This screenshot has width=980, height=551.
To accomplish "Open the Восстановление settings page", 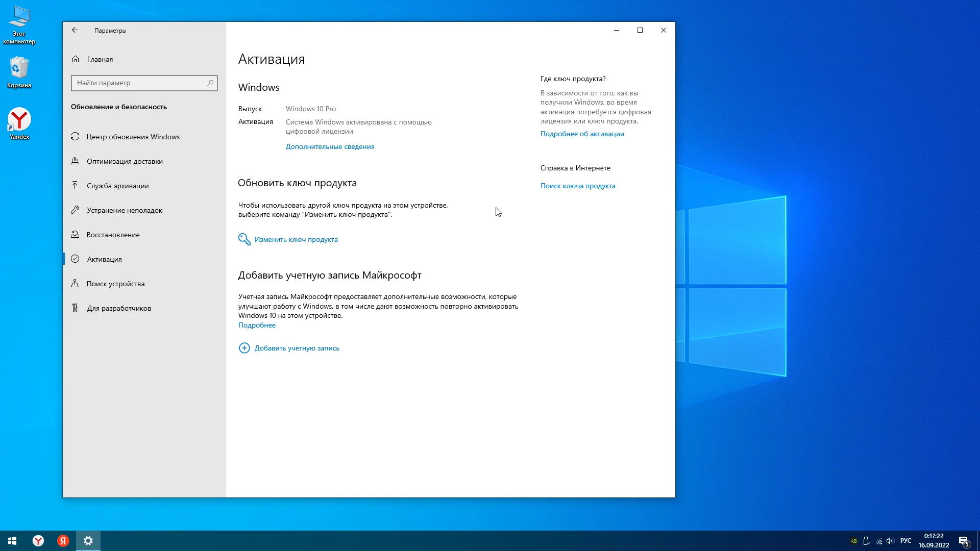I will click(x=113, y=235).
